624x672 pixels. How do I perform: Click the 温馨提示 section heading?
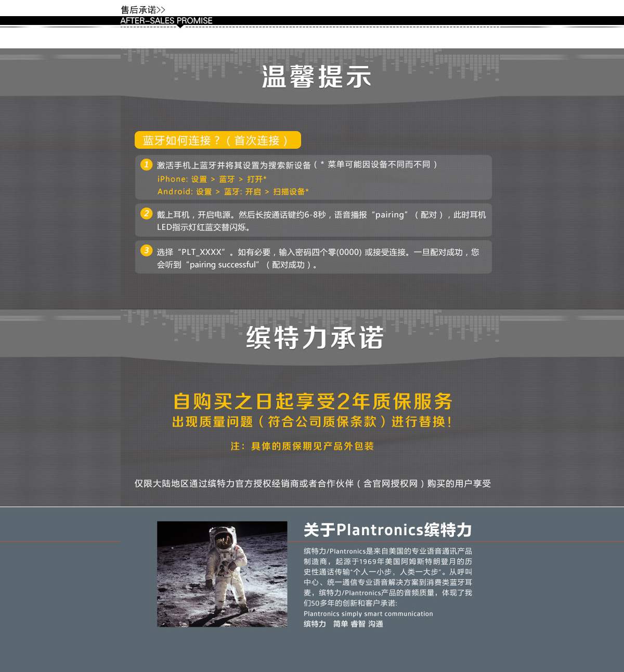tap(316, 77)
